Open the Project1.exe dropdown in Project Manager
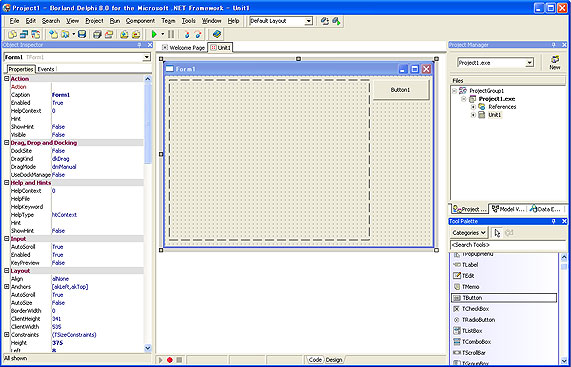The width and height of the screenshot is (571, 367). click(530, 63)
